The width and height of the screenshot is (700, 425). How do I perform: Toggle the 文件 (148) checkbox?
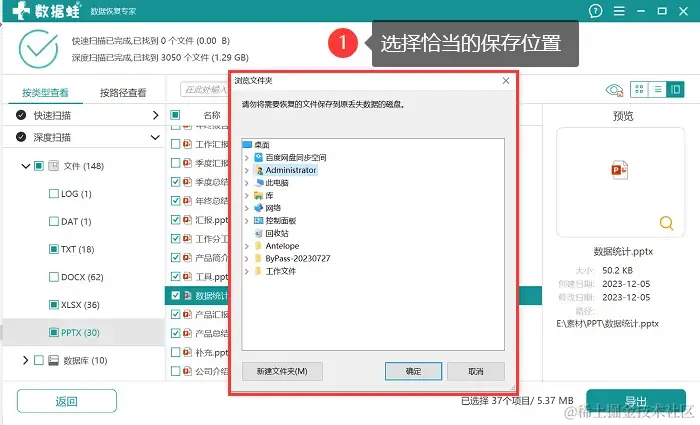(39, 166)
